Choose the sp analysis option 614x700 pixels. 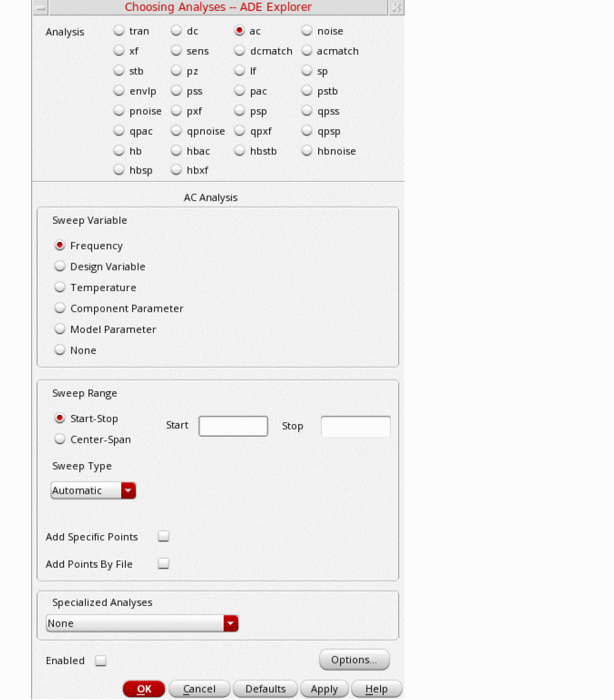coord(307,71)
